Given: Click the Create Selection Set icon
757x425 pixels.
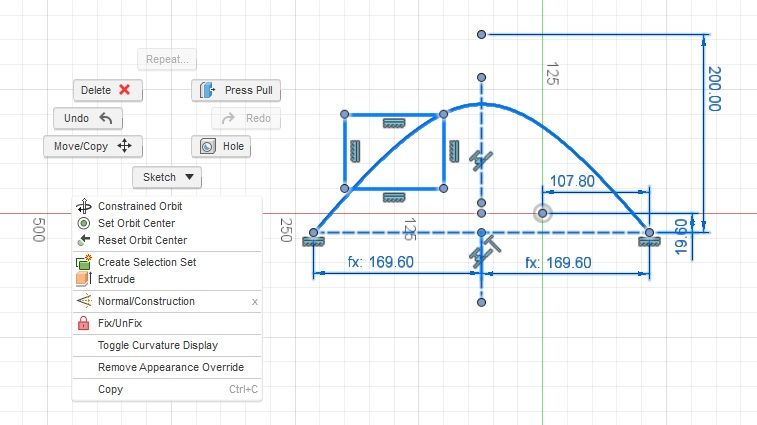Looking at the screenshot, I should pos(84,262).
